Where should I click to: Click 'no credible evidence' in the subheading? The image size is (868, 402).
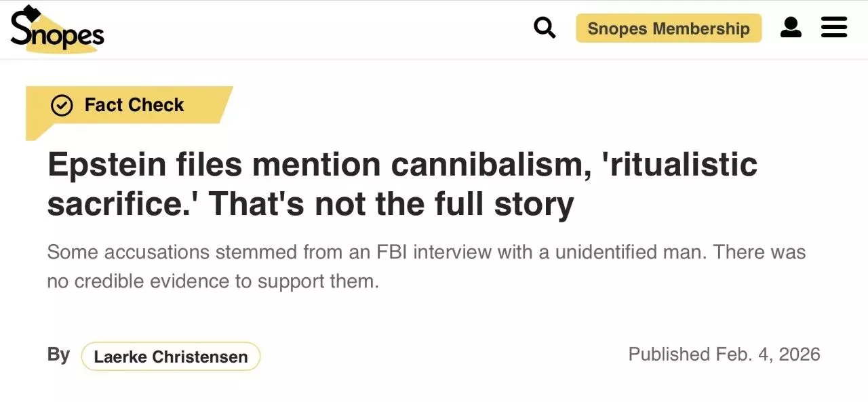click(138, 281)
